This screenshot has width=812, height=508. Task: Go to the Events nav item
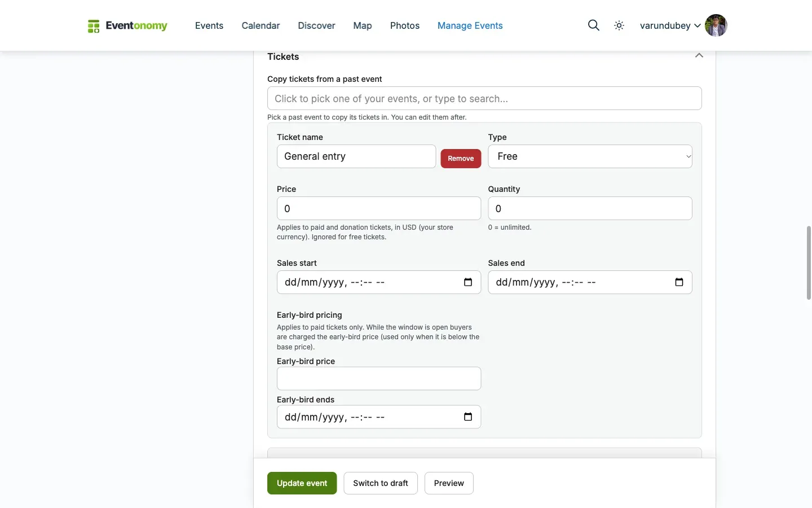coord(209,25)
